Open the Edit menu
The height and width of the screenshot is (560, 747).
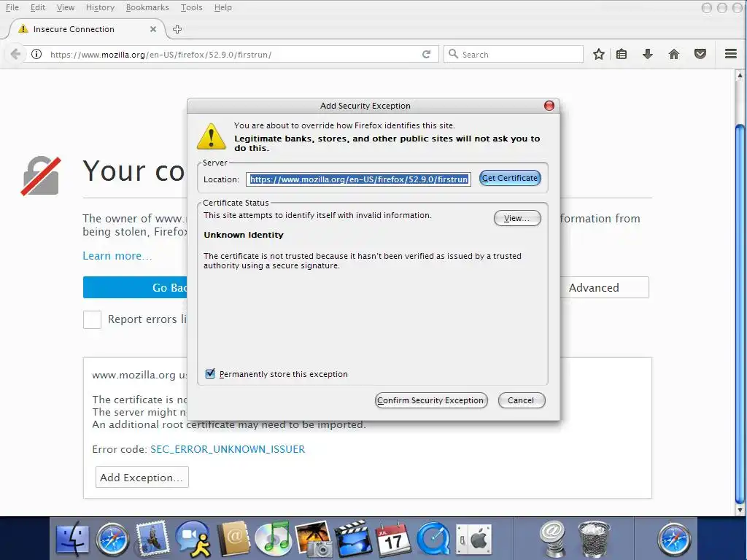(x=38, y=7)
